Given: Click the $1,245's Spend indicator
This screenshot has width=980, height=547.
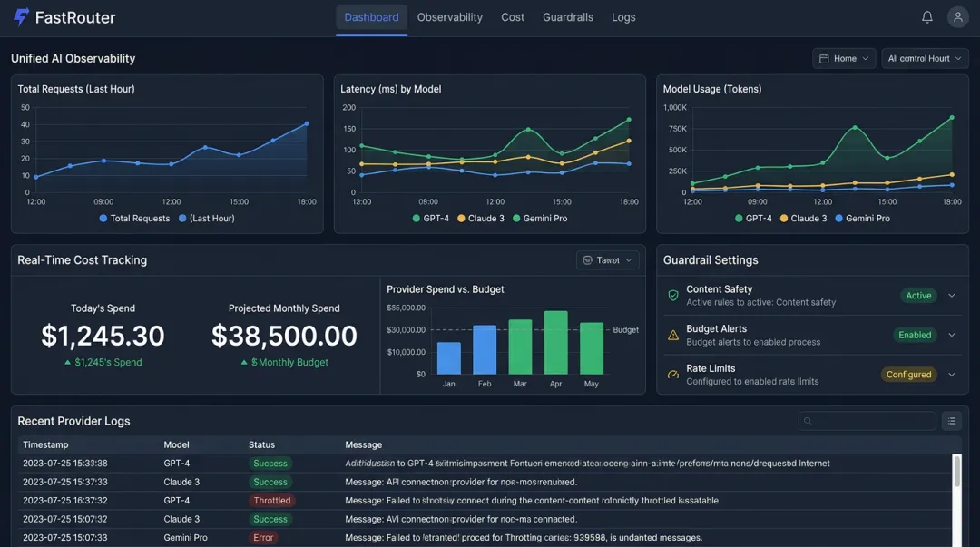Looking at the screenshot, I should 103,362.
